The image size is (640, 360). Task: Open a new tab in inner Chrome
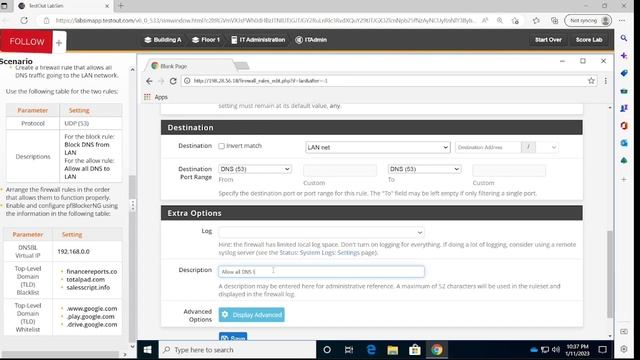click(x=242, y=66)
